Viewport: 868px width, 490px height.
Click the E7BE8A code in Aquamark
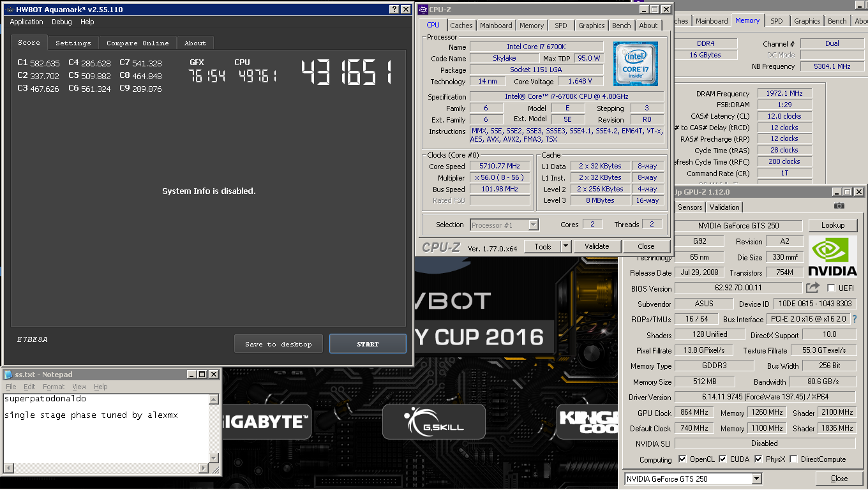33,340
